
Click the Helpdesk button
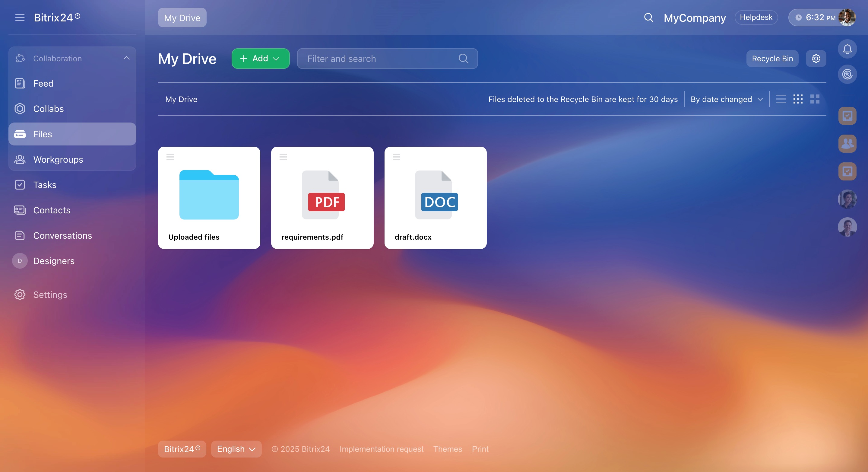click(x=756, y=18)
